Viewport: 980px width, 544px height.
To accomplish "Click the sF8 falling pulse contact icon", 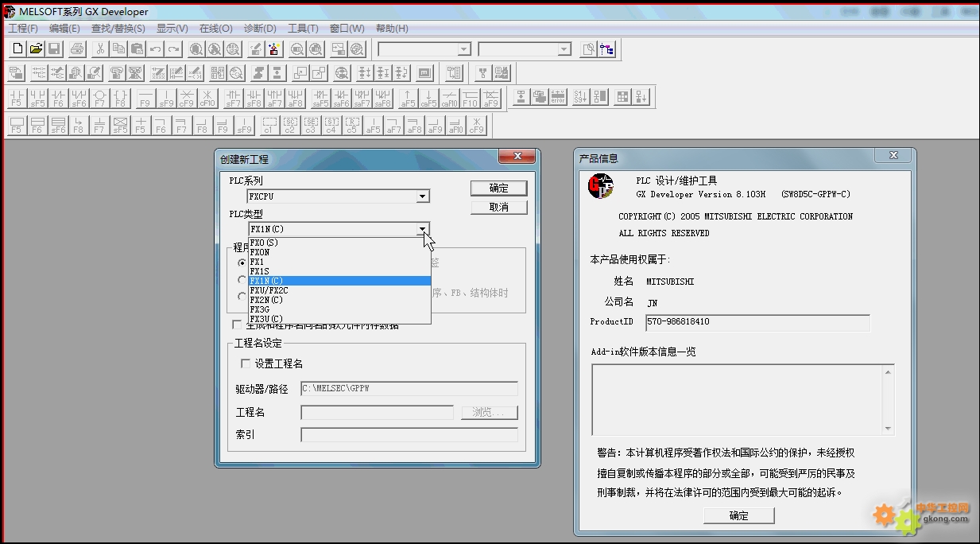I will pyautogui.click(x=254, y=98).
